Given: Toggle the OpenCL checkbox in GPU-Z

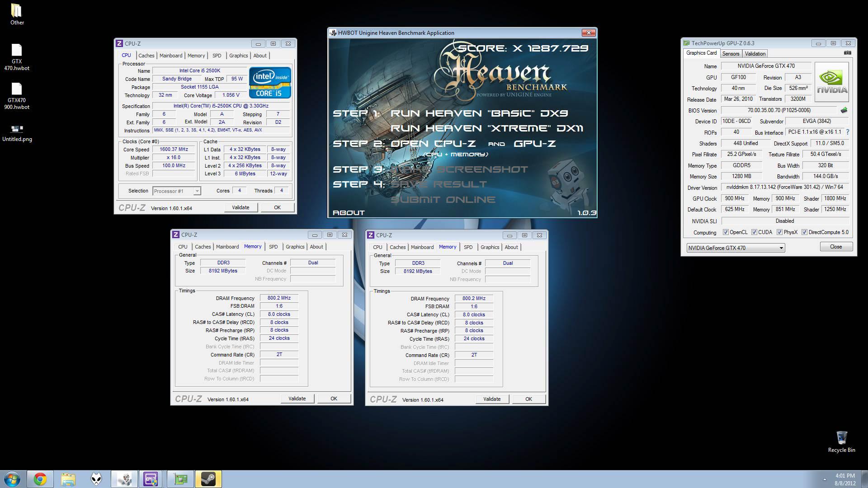Looking at the screenshot, I should (726, 232).
